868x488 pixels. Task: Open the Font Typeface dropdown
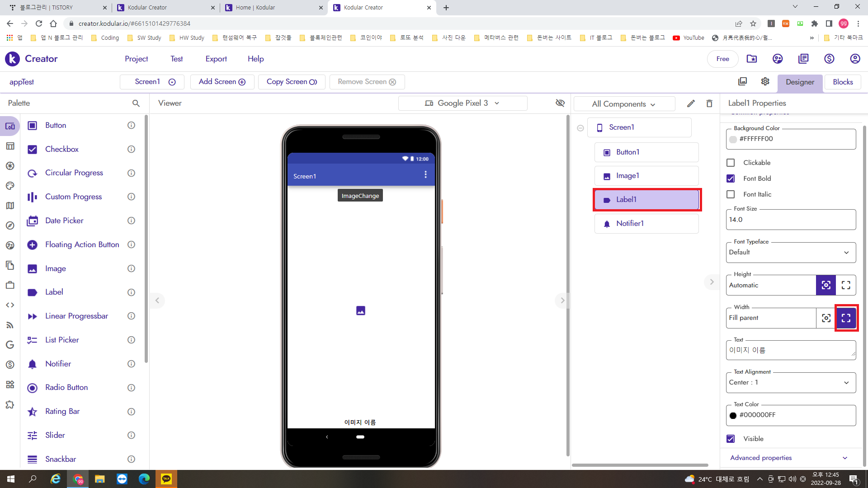tap(791, 253)
